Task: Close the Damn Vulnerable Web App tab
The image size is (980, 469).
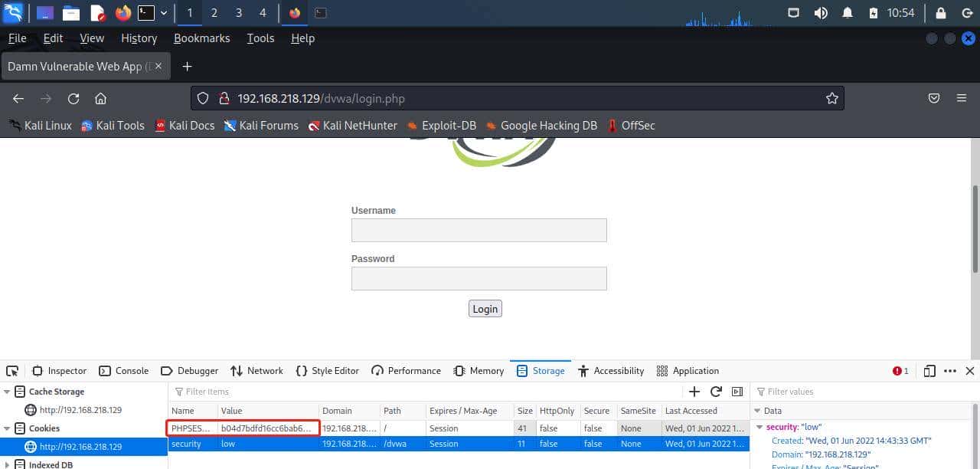Action: [x=158, y=67]
